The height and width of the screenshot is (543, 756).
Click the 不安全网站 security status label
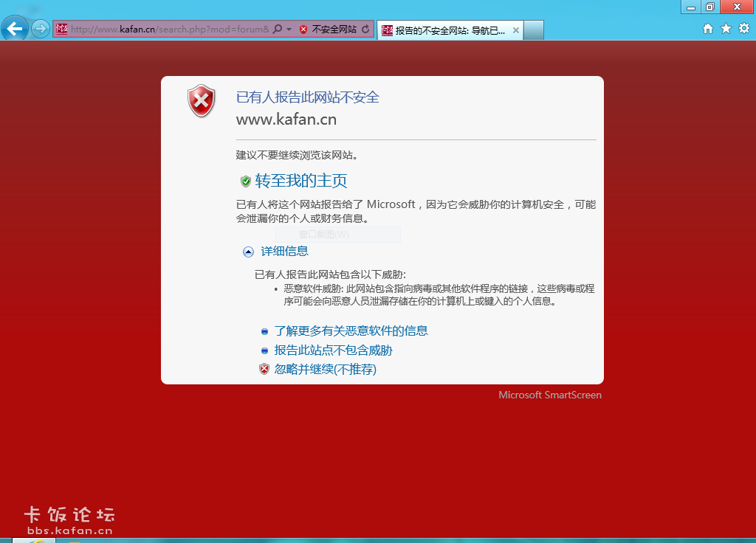[334, 30]
